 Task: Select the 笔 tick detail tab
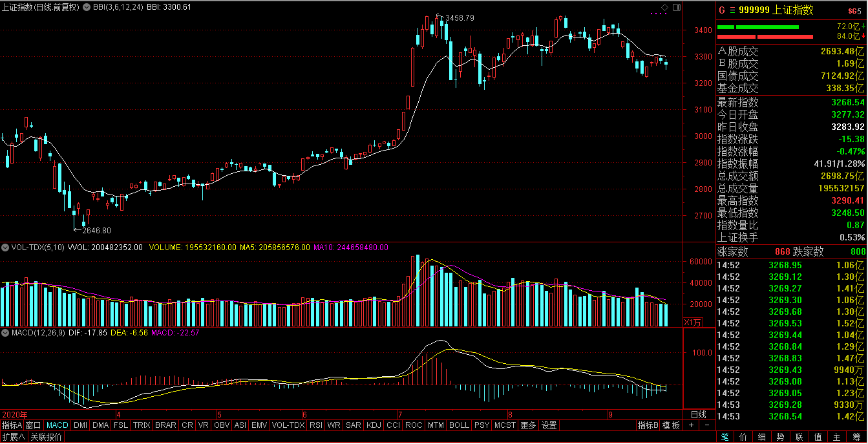[726, 437]
